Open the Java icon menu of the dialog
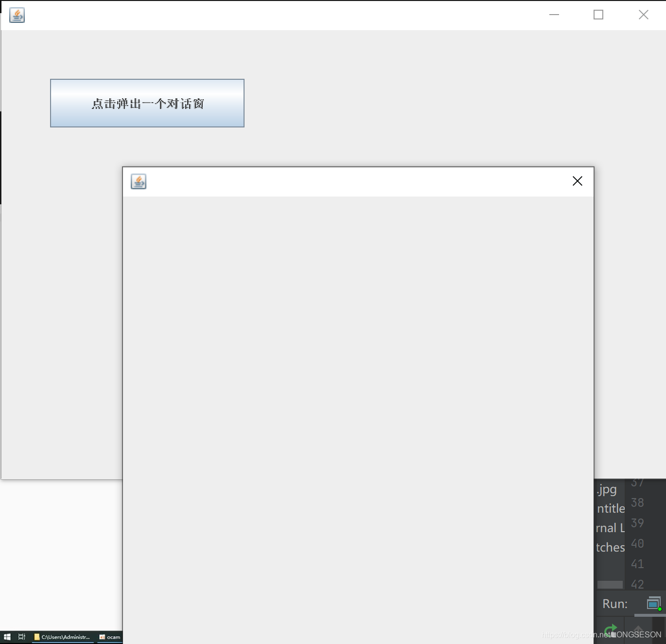666x644 pixels. tap(139, 181)
